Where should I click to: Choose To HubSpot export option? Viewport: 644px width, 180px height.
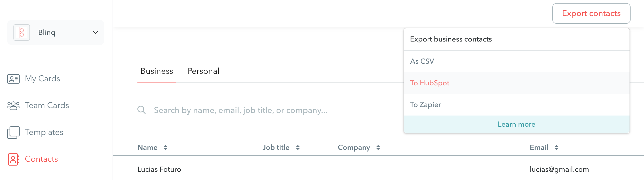click(516, 83)
